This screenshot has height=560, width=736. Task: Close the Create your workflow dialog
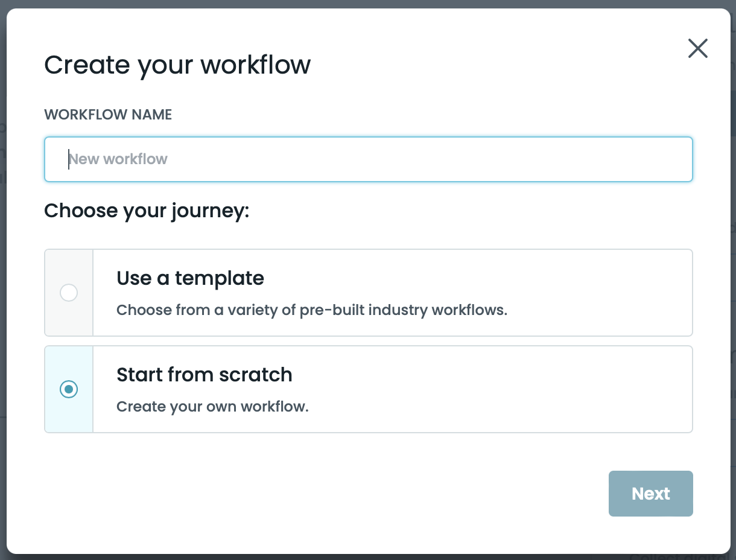(x=698, y=48)
